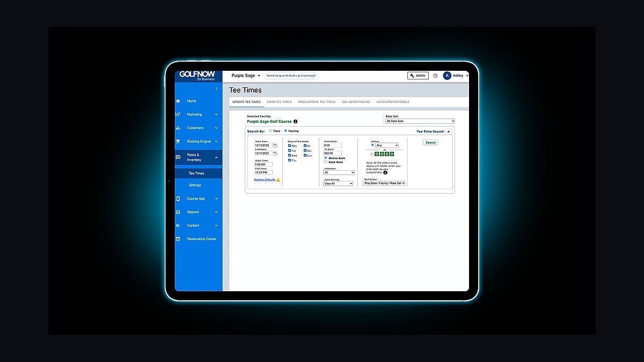Click the Home house icon
Screen dimensions: 644x362
178,101
